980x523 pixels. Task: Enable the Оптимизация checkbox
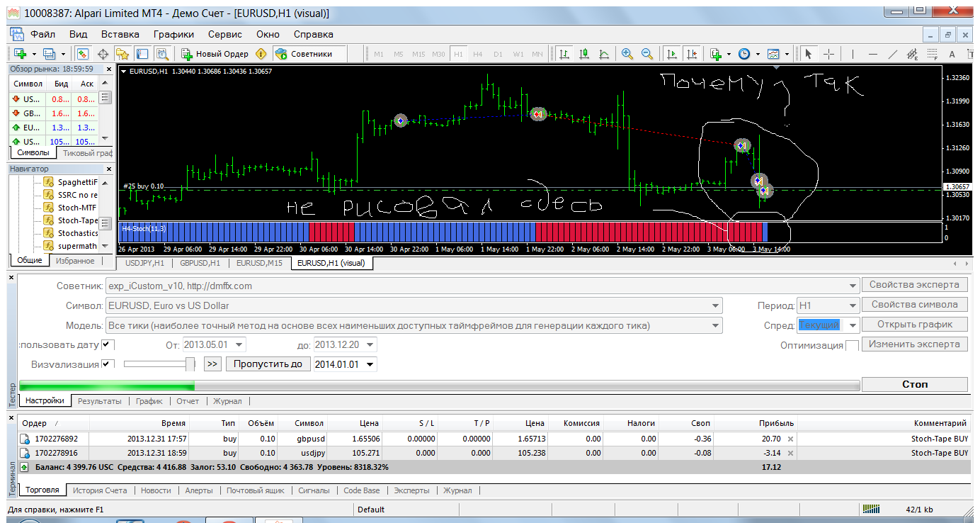(x=853, y=345)
